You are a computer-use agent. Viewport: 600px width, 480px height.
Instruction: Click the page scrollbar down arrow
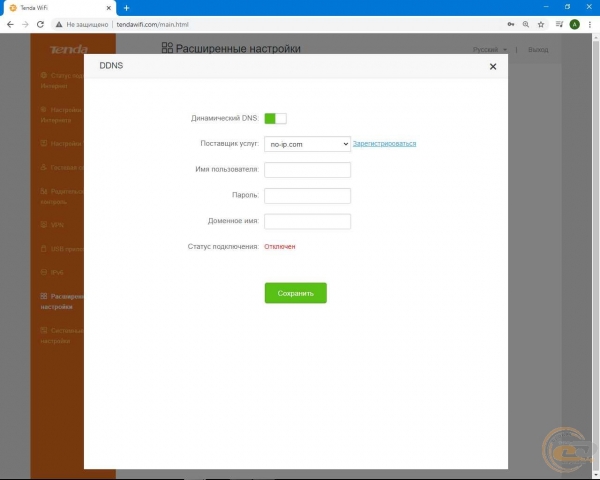596,474
